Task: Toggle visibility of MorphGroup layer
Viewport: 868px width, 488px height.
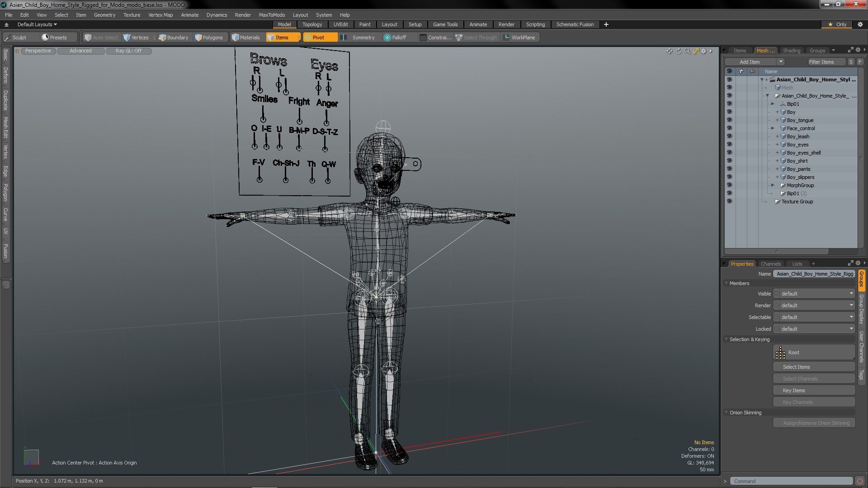Action: tap(728, 185)
